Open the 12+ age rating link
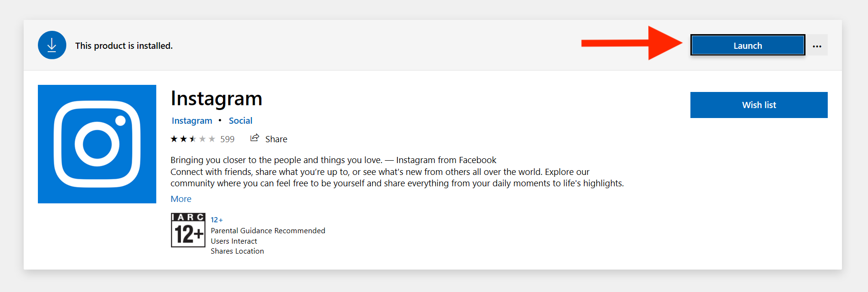The height and width of the screenshot is (292, 868). (216, 220)
